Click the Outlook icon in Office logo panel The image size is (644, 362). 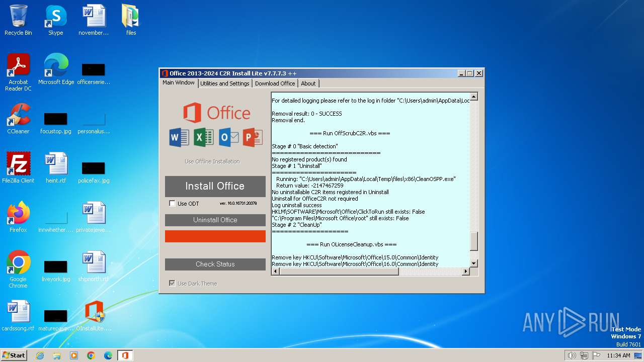[x=228, y=137]
